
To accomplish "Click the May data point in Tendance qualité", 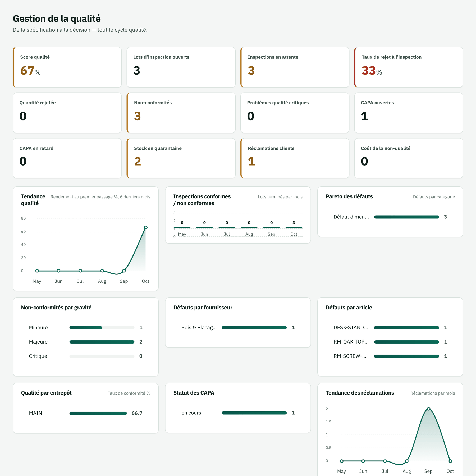I will click(x=37, y=271).
